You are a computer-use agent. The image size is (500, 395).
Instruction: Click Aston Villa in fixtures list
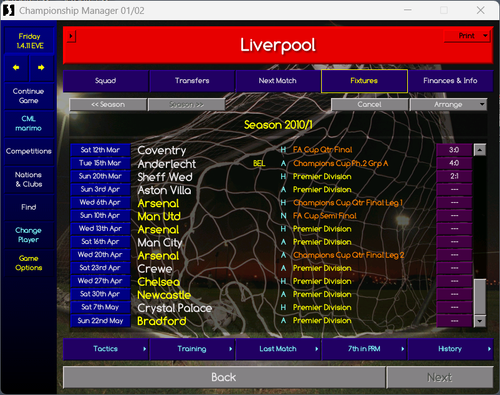[x=164, y=190]
